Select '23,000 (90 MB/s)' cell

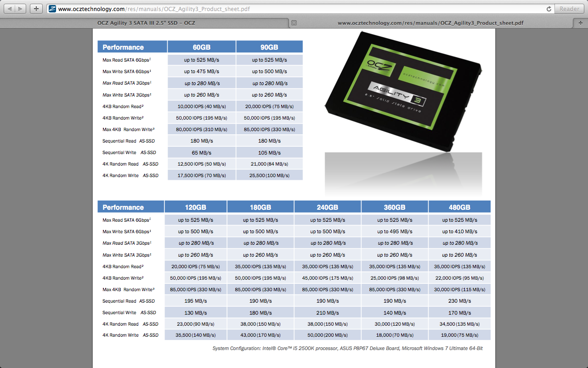(x=195, y=324)
